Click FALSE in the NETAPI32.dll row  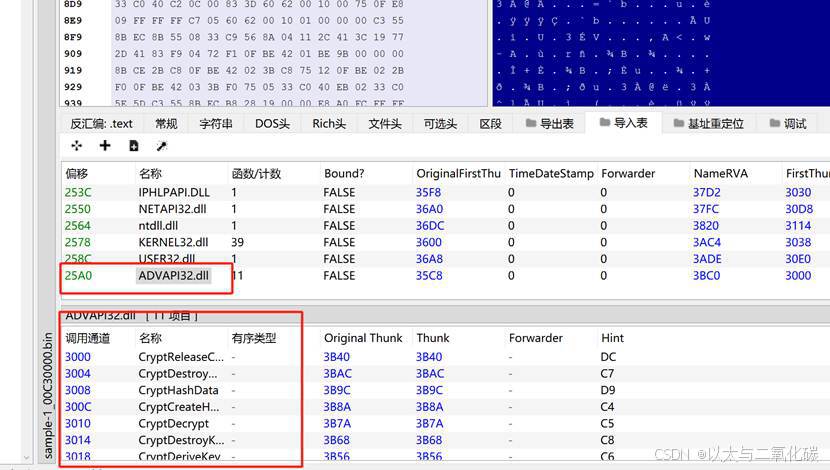click(x=339, y=209)
